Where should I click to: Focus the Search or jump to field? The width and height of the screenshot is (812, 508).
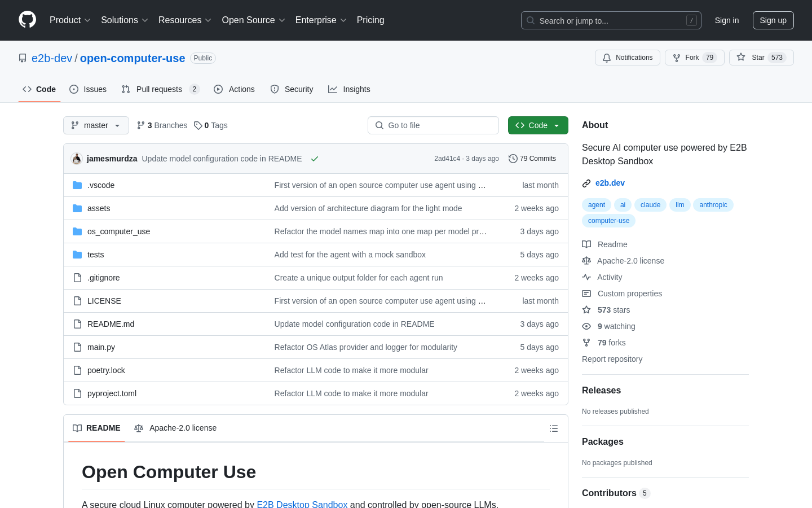[x=611, y=20]
